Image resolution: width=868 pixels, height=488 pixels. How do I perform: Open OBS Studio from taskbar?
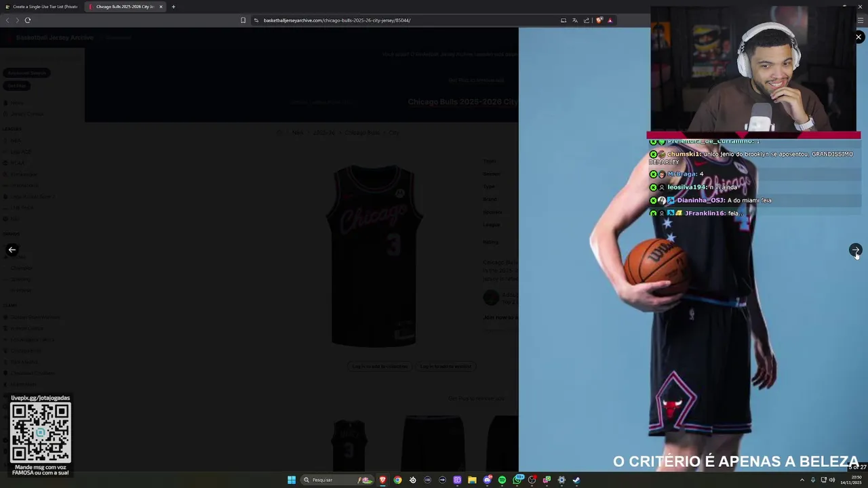tap(532, 480)
